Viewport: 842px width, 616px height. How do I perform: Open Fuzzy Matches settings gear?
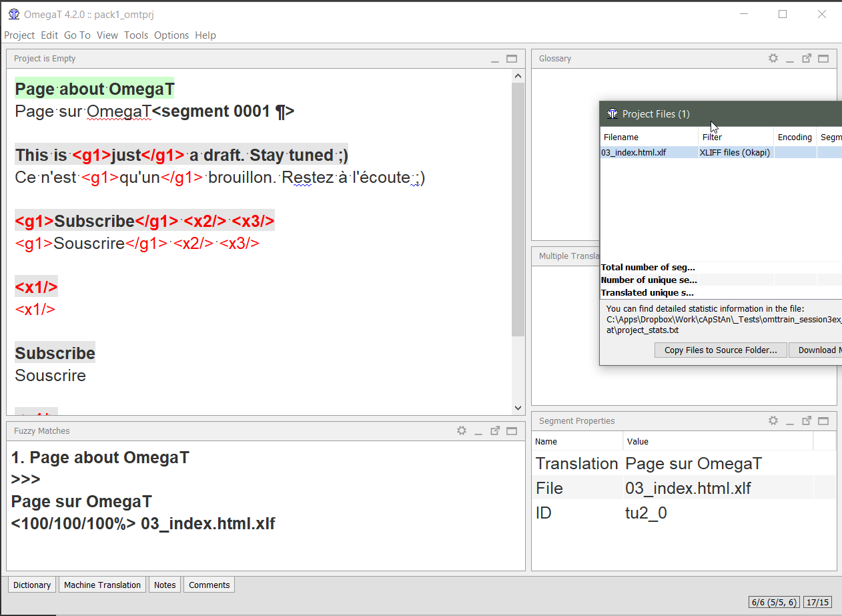(462, 430)
